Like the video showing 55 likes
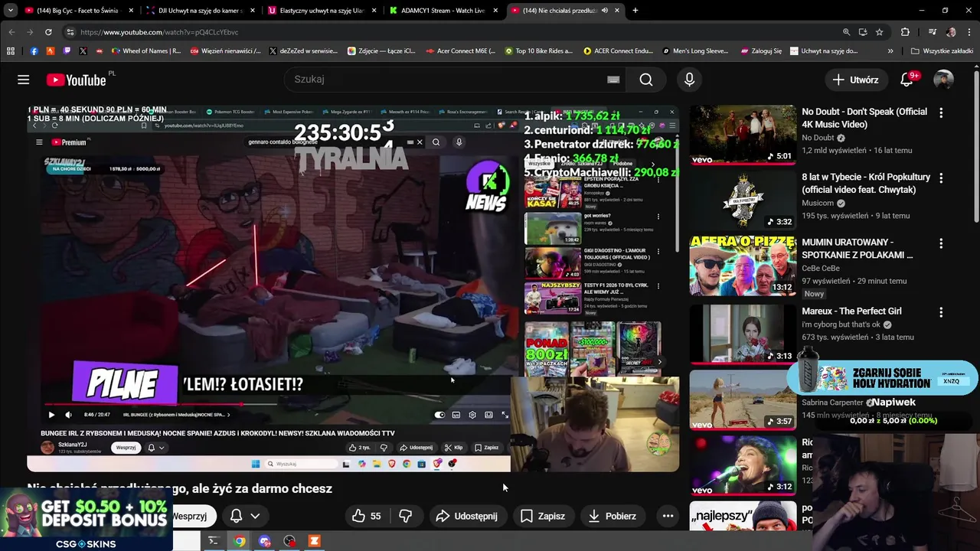This screenshot has height=551, width=980. [366, 516]
